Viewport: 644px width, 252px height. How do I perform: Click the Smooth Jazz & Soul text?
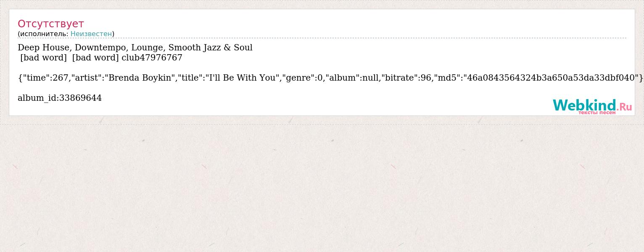pos(210,47)
